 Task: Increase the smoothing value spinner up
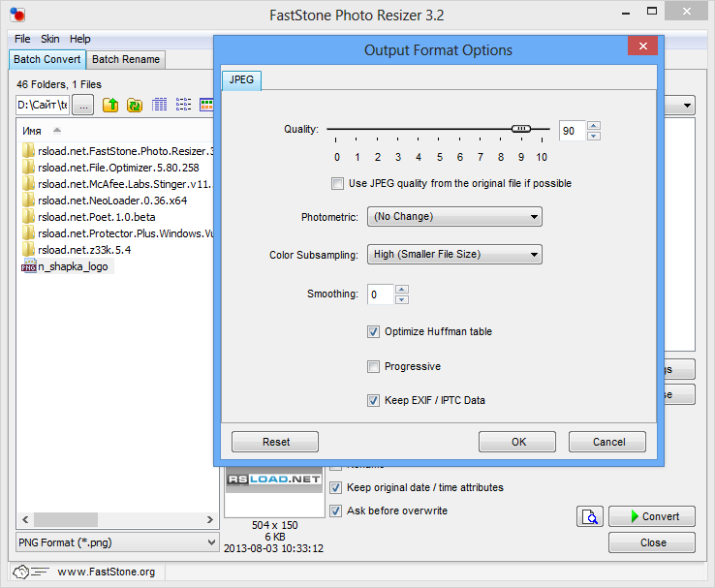click(x=401, y=290)
